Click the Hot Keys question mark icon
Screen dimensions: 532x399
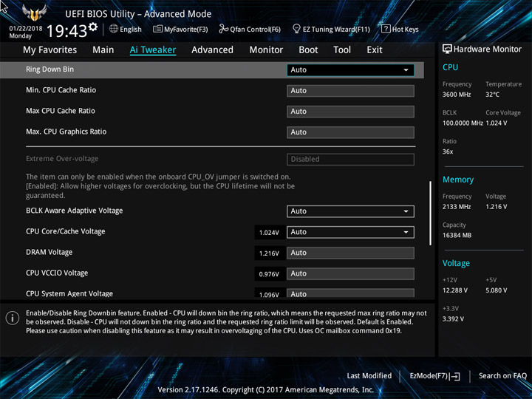pyautogui.click(x=386, y=29)
